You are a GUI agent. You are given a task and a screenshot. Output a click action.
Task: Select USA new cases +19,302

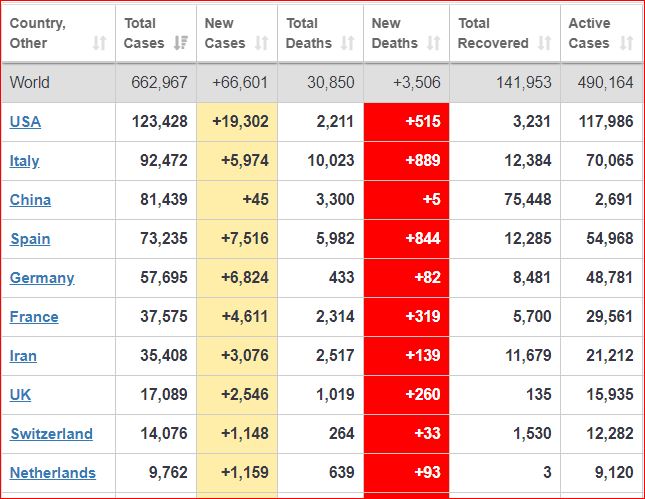point(240,122)
